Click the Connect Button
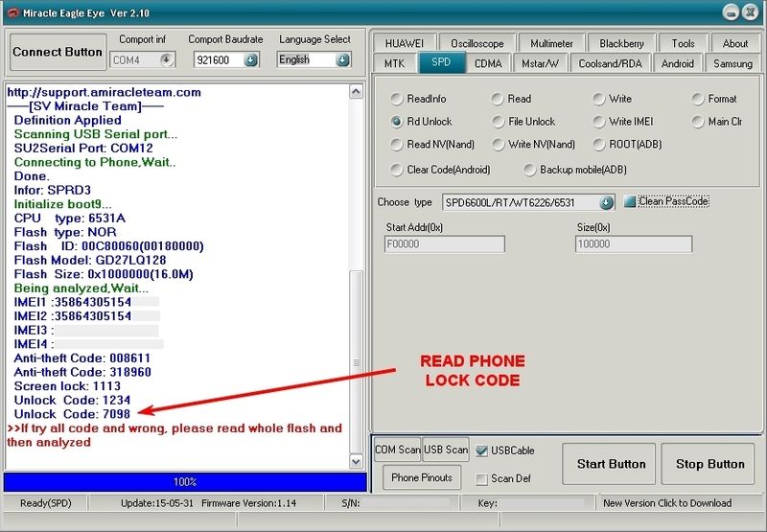 click(x=58, y=52)
